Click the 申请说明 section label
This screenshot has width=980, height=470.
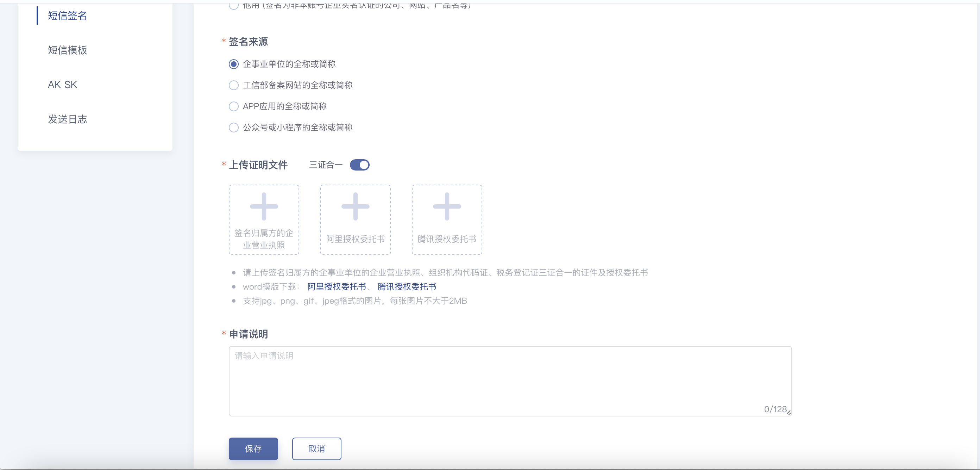(248, 334)
